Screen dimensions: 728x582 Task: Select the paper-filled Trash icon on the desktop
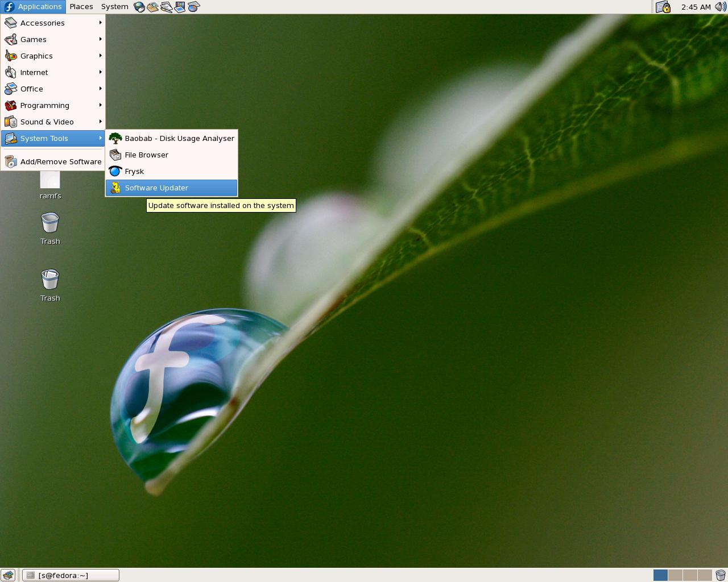50,285
